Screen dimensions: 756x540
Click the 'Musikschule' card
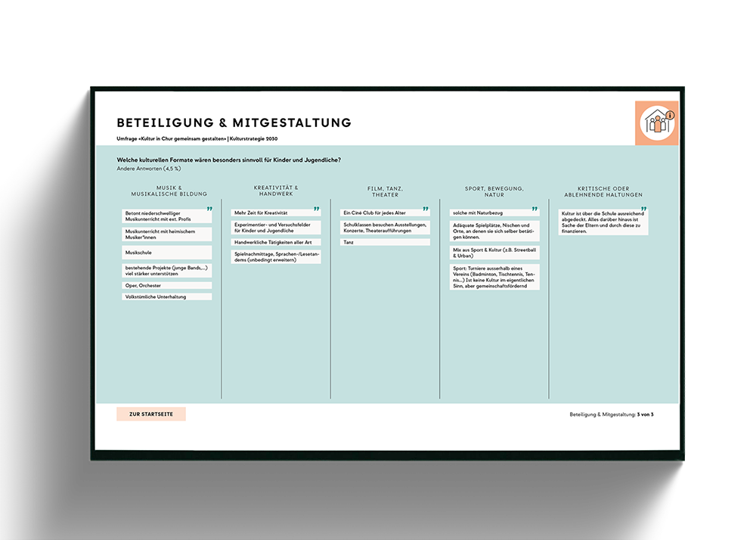coord(167,253)
